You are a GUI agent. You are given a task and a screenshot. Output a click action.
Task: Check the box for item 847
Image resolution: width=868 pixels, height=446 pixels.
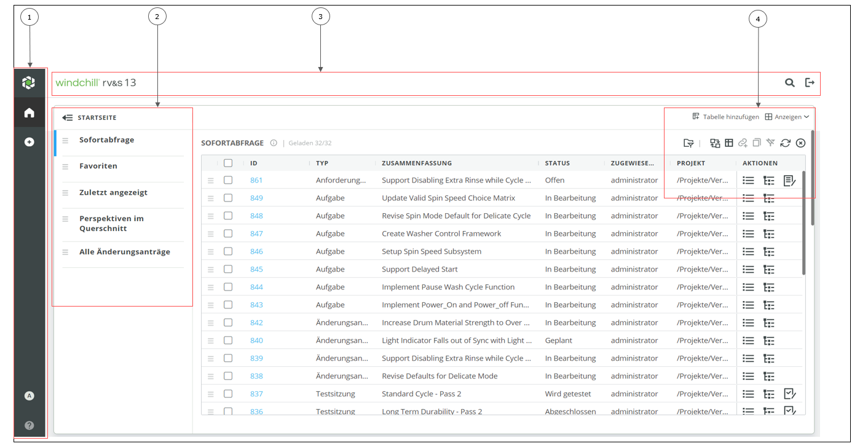[x=228, y=234]
